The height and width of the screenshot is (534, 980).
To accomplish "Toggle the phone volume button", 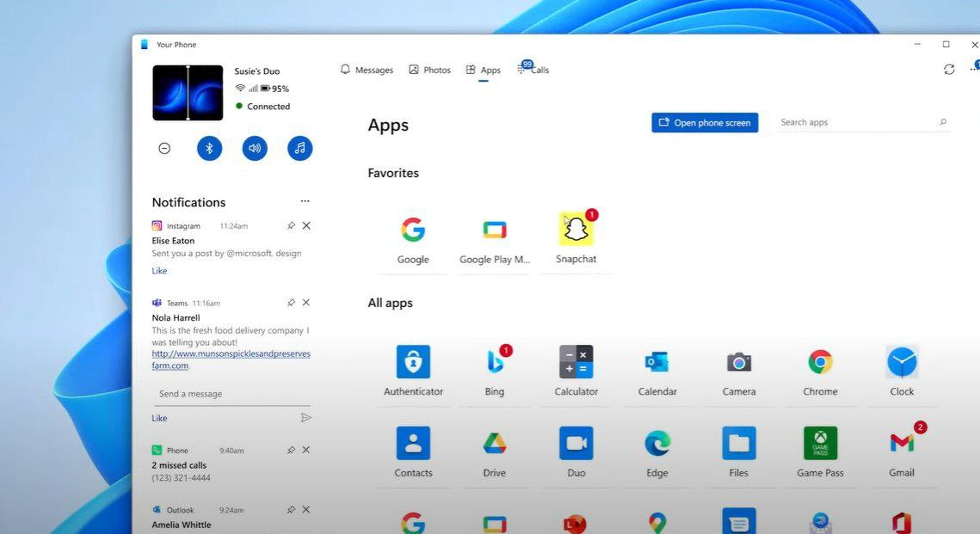I will (x=255, y=148).
